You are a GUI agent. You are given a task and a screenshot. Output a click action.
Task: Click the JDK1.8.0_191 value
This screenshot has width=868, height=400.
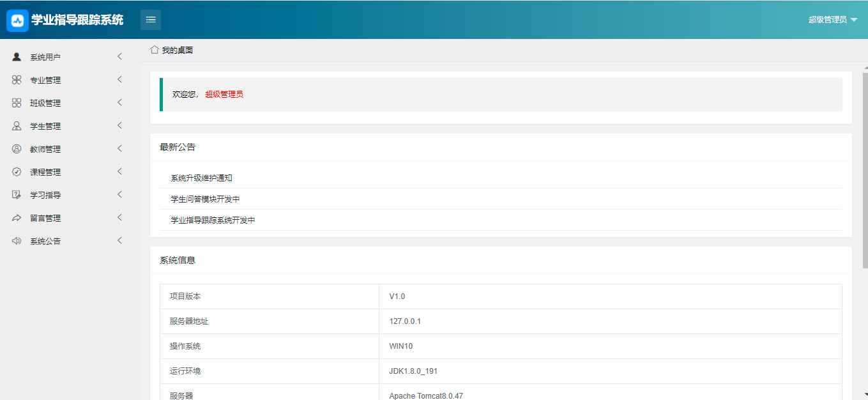[413, 371]
